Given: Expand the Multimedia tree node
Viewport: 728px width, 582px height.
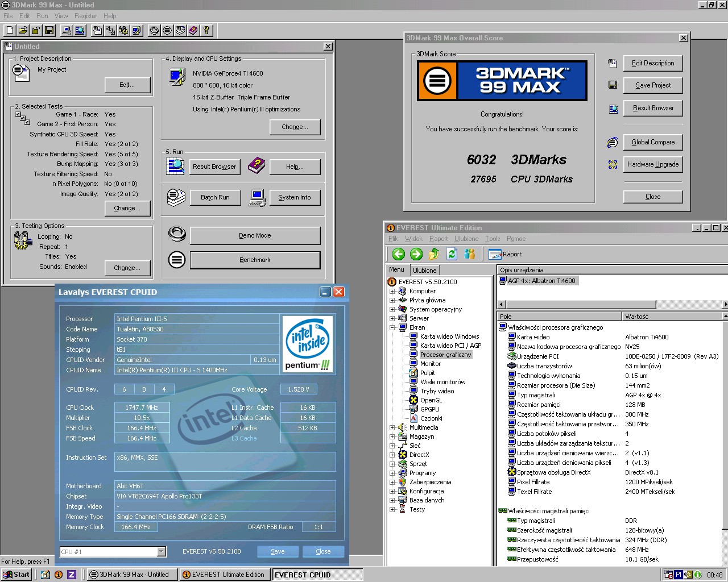Looking at the screenshot, I should click(x=392, y=427).
